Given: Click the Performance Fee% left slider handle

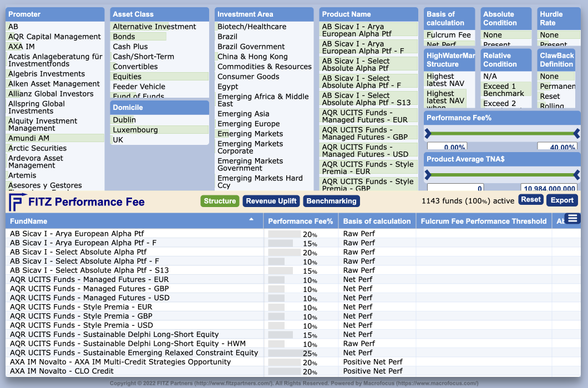Looking at the screenshot, I should click(x=428, y=133).
